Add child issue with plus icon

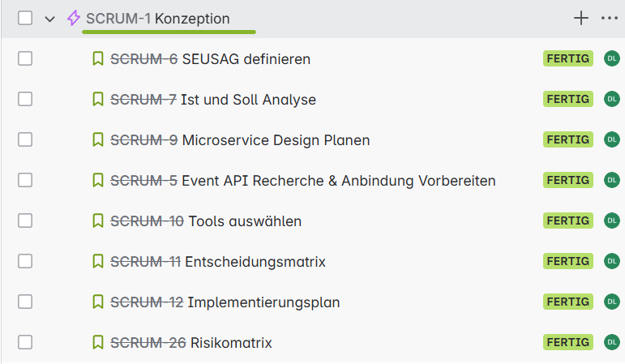coord(581,18)
